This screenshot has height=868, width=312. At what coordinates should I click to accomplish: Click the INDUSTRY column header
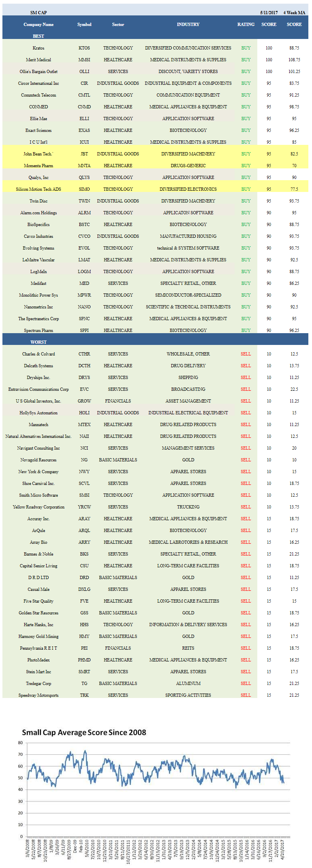pyautogui.click(x=188, y=24)
